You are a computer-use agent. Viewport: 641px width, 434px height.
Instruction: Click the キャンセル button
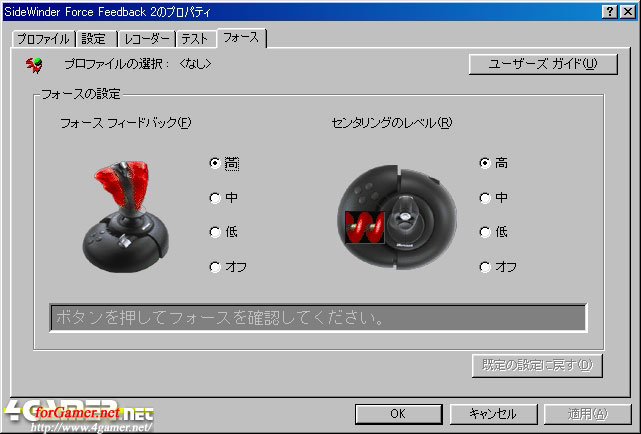pyautogui.click(x=493, y=414)
